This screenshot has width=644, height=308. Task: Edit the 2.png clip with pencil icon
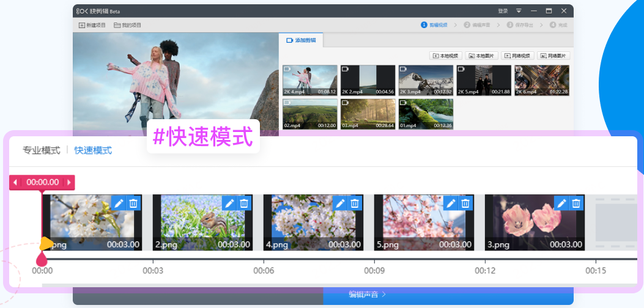[229, 203]
